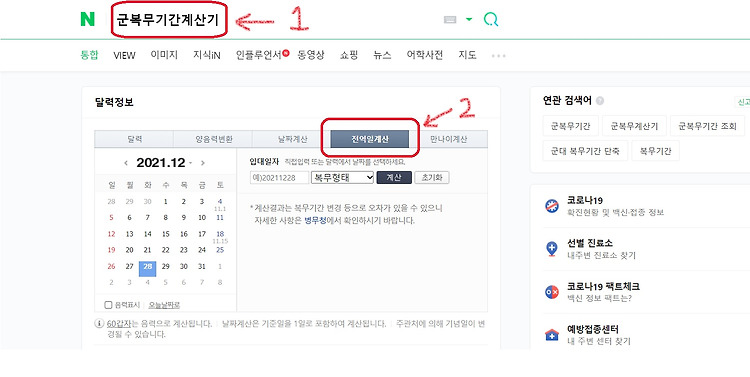The height and width of the screenshot is (377, 750).
Task: Click related search 복무기간
Action: (655, 151)
